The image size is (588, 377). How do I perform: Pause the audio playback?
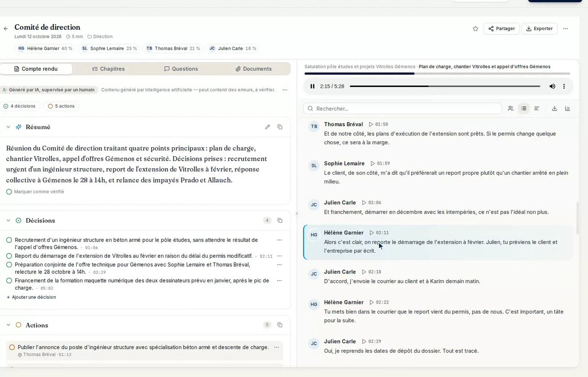312,86
